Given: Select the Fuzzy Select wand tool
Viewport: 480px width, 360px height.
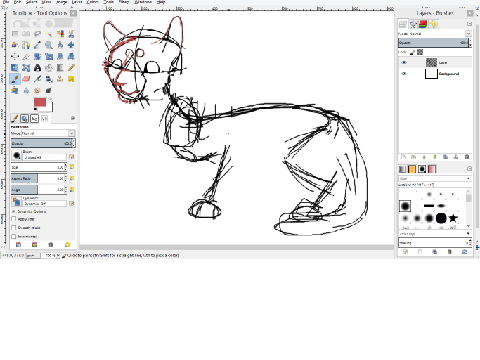Looking at the screenshot, I should 49,34.
